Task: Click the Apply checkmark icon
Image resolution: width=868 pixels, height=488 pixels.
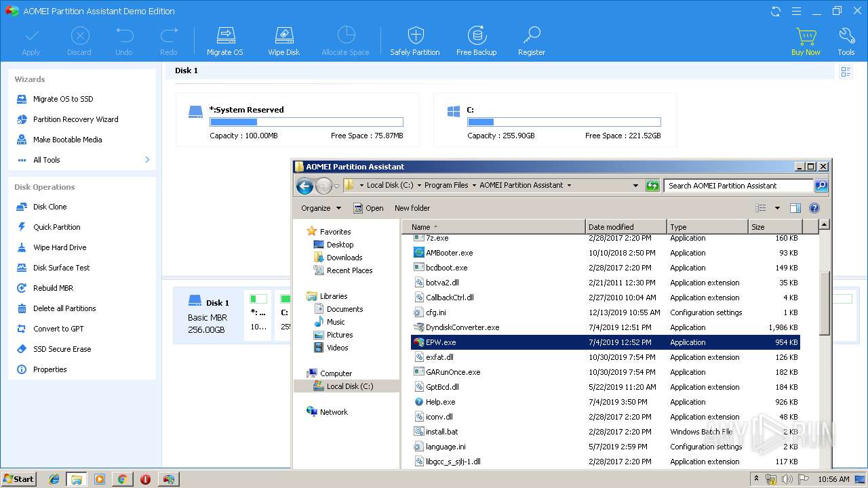Action: (31, 41)
